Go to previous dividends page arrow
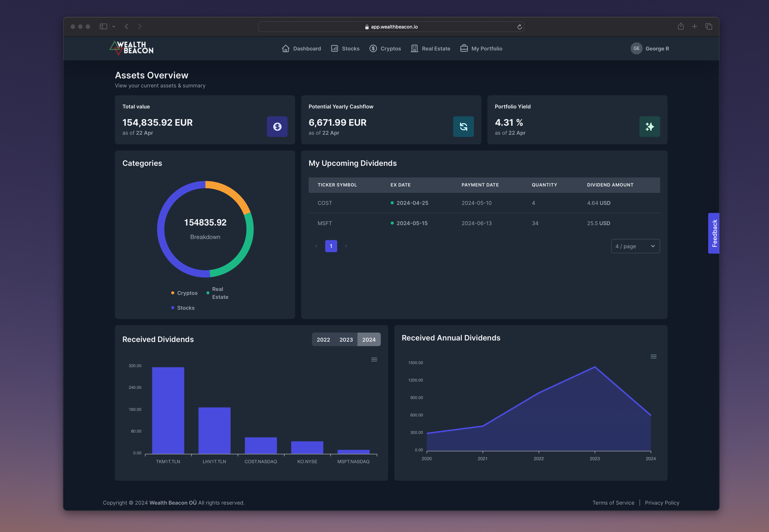 click(316, 246)
